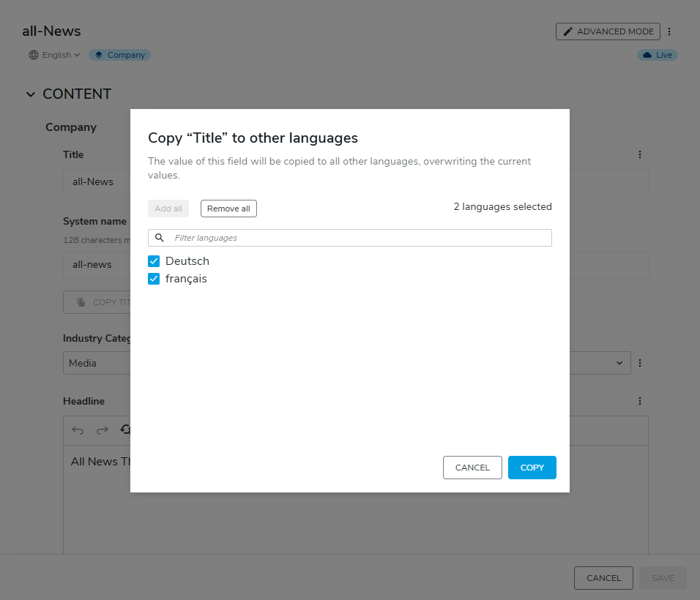The height and width of the screenshot is (600, 700).
Task: Cancel the copy languages dialog
Action: click(x=472, y=468)
